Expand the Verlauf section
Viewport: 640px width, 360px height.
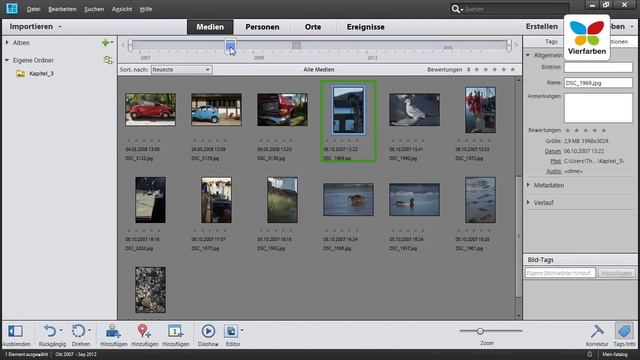pos(528,202)
